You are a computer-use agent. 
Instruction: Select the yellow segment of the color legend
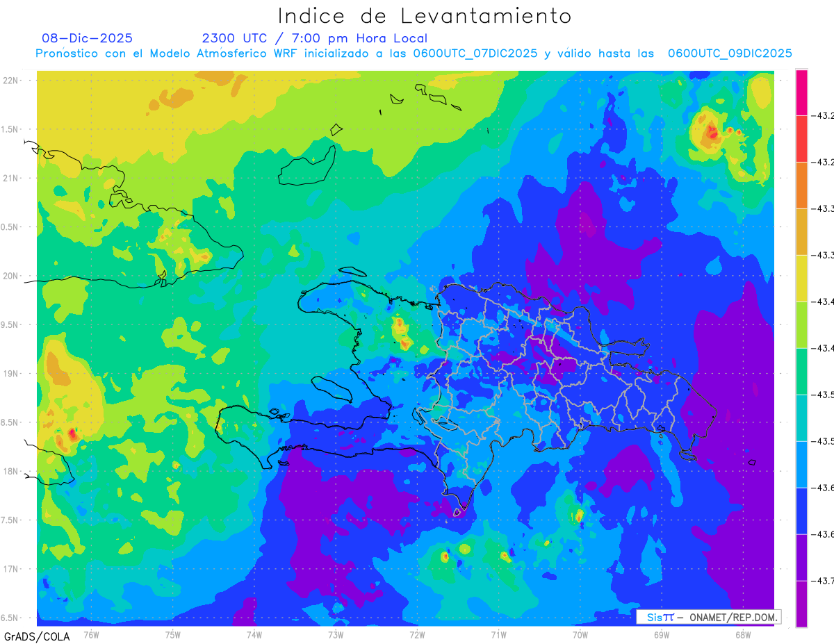801,278
